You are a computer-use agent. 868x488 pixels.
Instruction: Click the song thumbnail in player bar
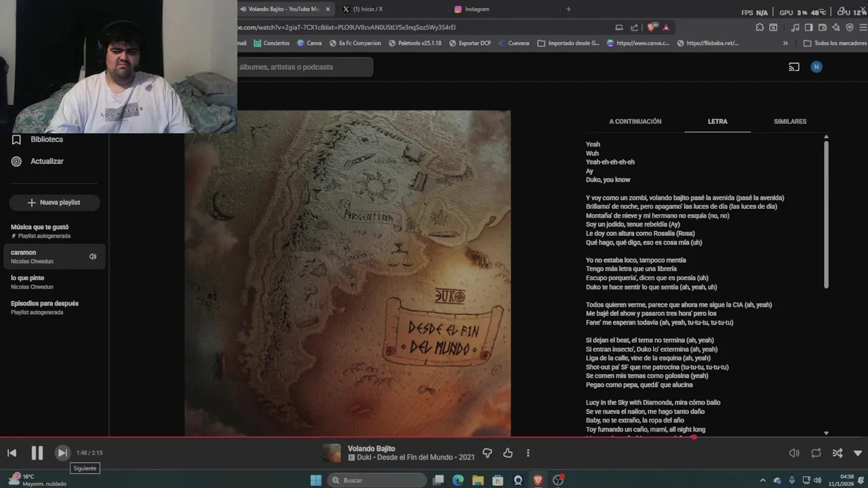click(x=332, y=453)
